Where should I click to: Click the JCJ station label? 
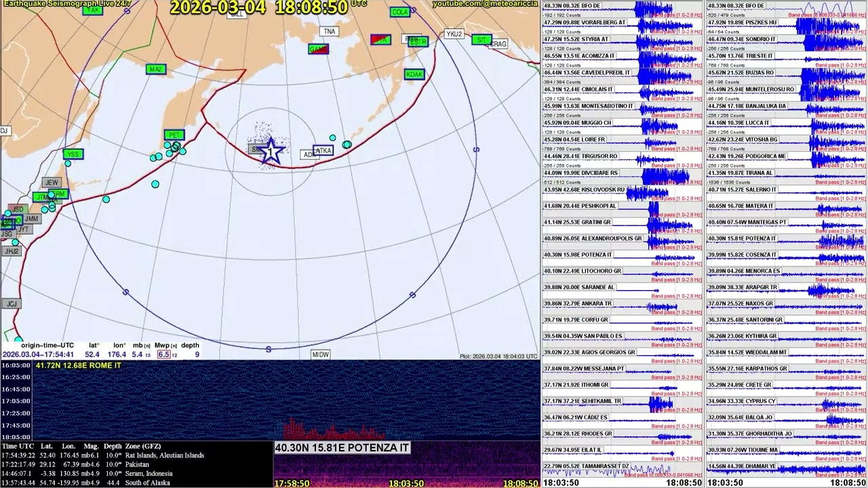12,304
